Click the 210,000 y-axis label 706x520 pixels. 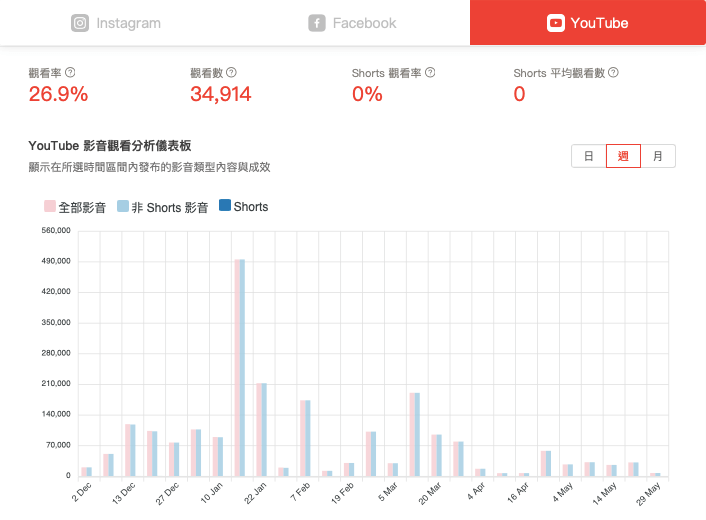[56, 384]
